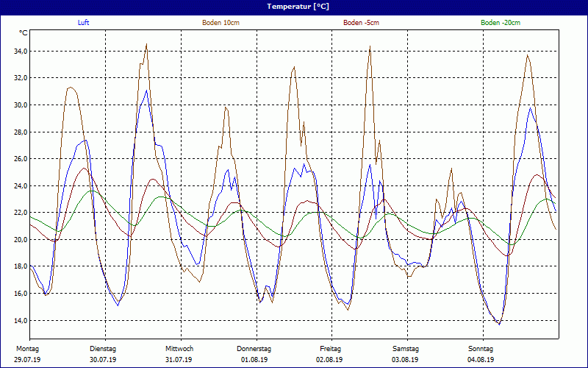The width and height of the screenshot is (588, 368).
Task: Click the date 29.07.19
Action: click(27, 360)
